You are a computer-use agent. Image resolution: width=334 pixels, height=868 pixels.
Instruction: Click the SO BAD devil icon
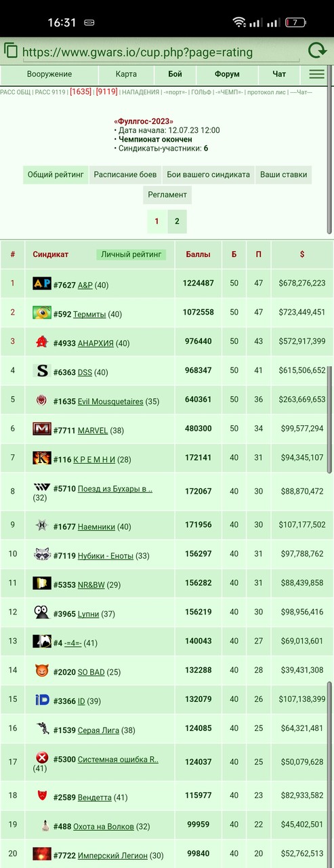[42, 671]
